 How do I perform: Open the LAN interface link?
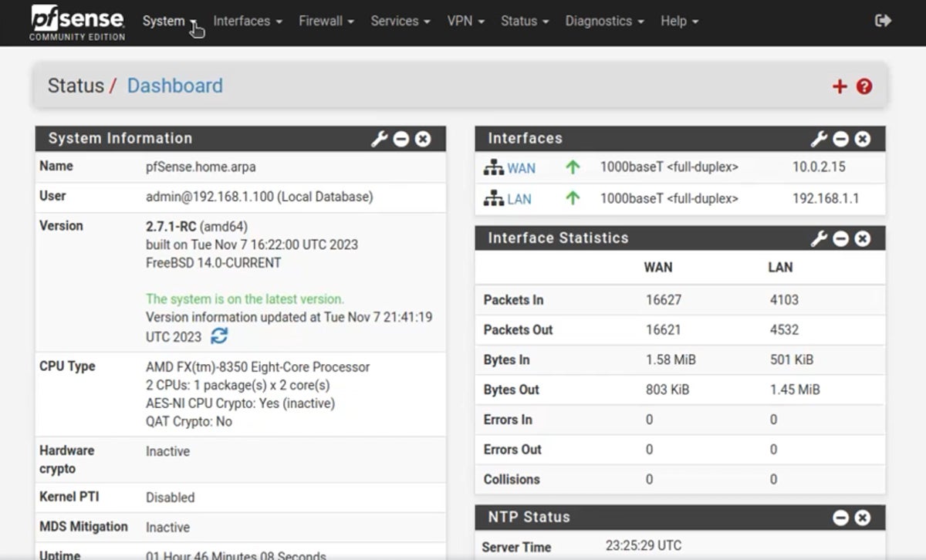[x=519, y=199]
